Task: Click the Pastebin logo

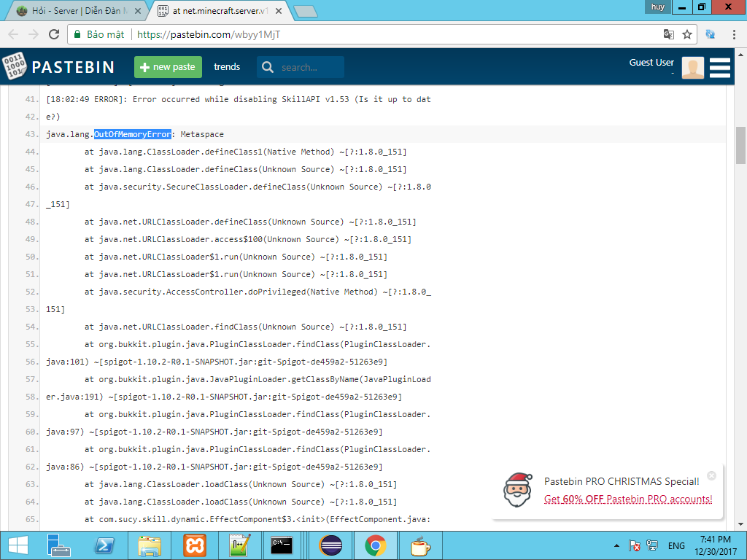Action: (58, 66)
